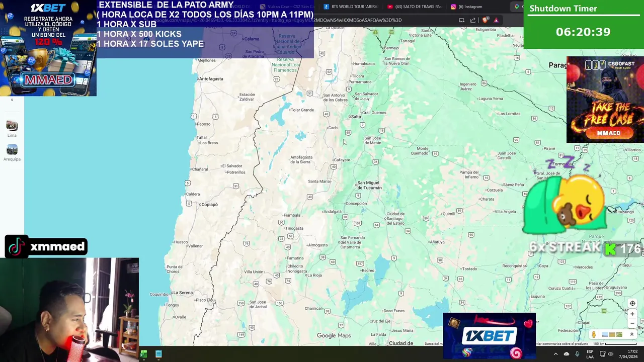The width and height of the screenshot is (644, 362).
Task: Click the Tolar Grande label
Action: tap(302, 110)
